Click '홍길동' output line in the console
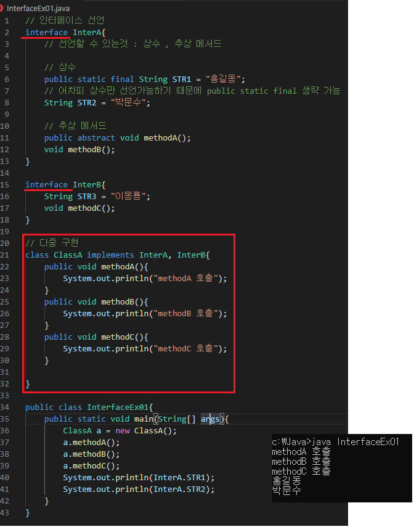Image resolution: width=414 pixels, height=532 pixels. tap(286, 481)
